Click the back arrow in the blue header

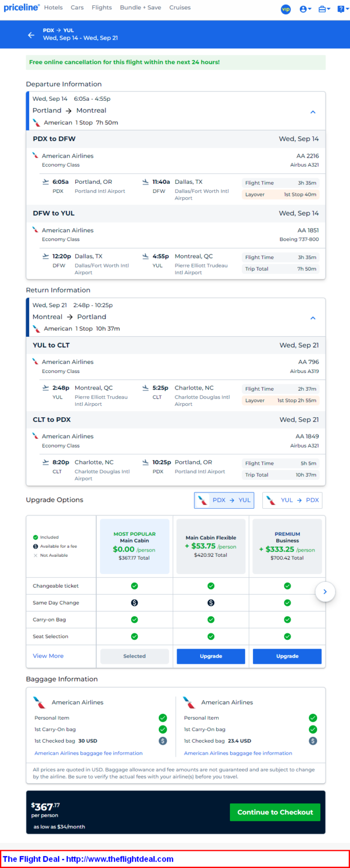tap(31, 35)
